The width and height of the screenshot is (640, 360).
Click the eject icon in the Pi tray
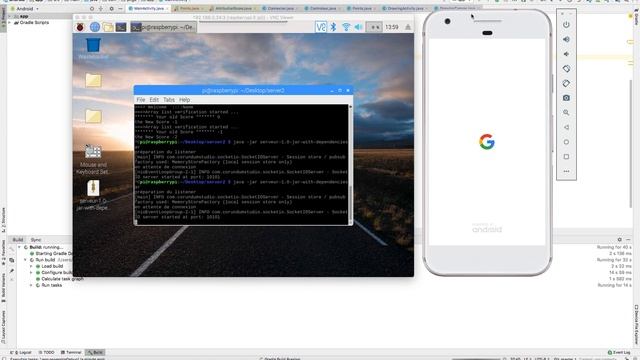(408, 27)
